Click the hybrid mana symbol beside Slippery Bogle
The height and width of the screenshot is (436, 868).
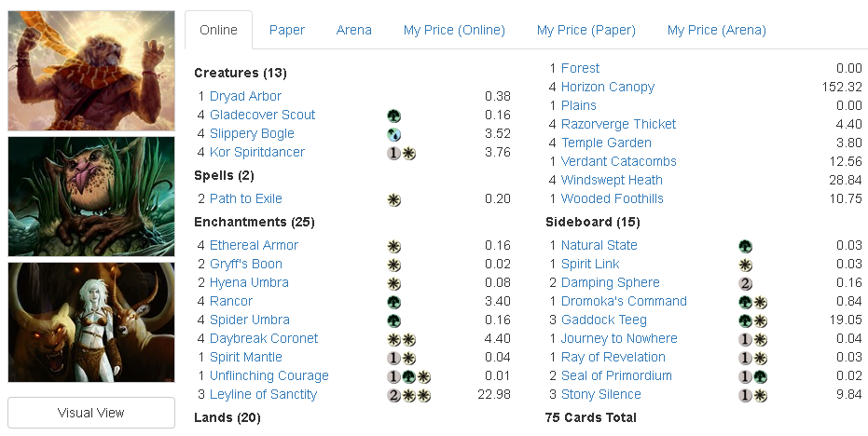394,134
